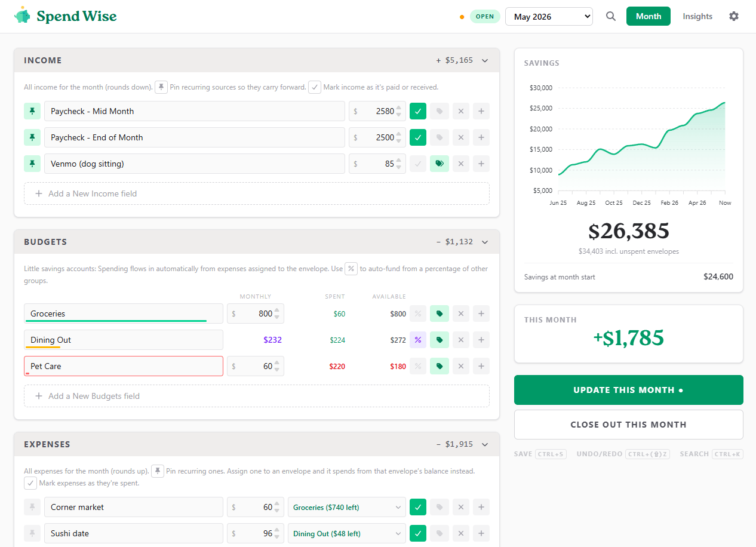This screenshot has width=756, height=547.
Task: Click the Spend Wise piggy bank logo
Action: (22, 16)
